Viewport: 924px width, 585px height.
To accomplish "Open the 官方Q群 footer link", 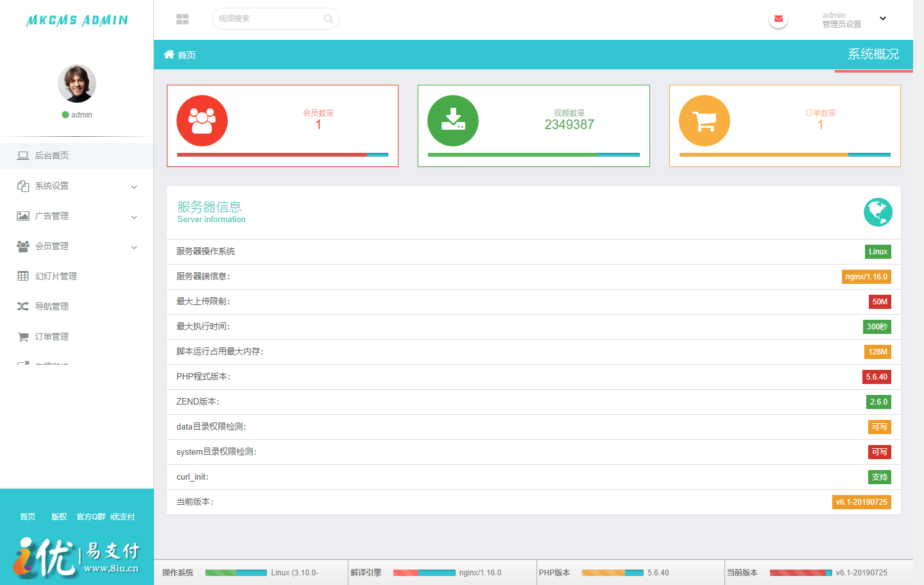I will [90, 516].
